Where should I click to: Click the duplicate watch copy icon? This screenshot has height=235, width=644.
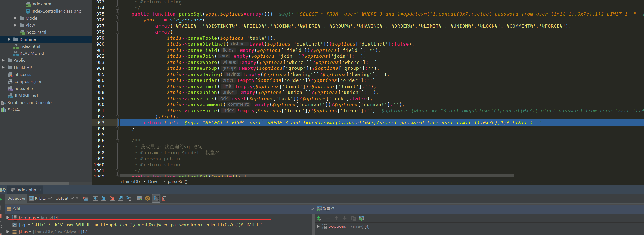(353, 218)
